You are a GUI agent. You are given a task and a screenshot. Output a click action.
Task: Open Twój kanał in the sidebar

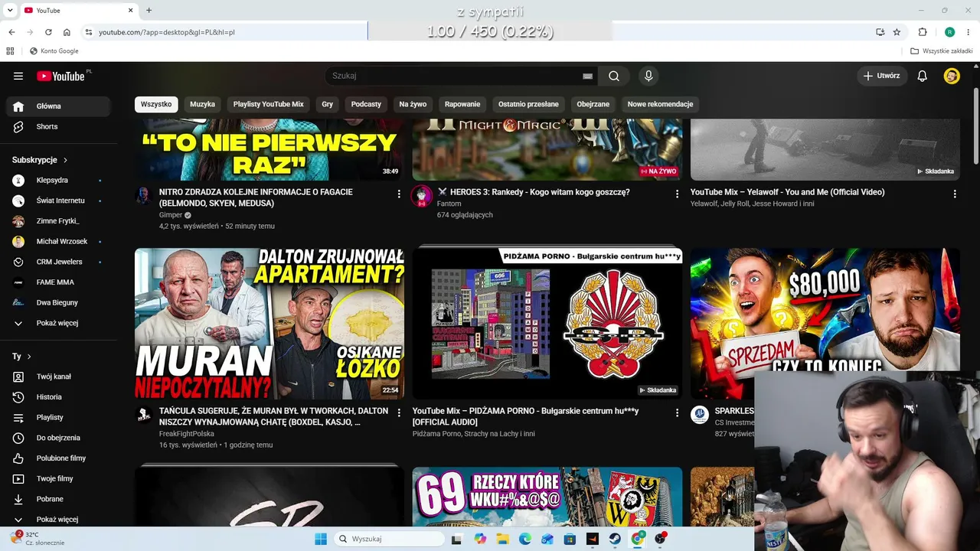(58, 377)
